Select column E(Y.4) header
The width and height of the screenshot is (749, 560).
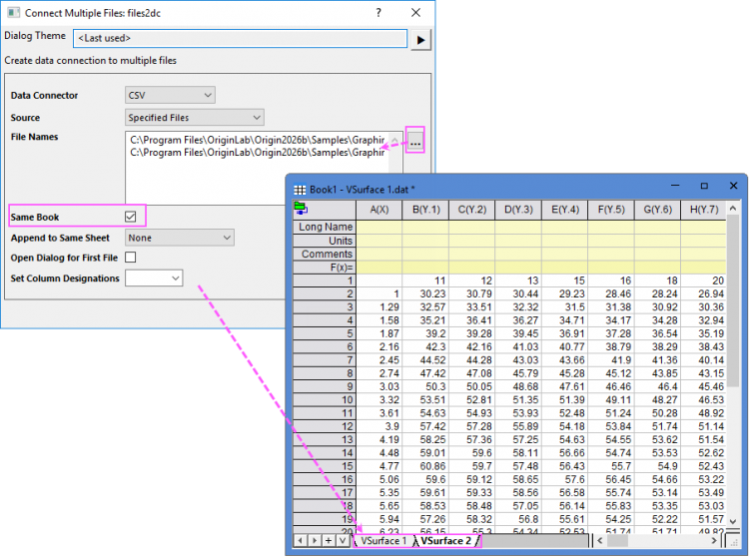click(x=564, y=210)
